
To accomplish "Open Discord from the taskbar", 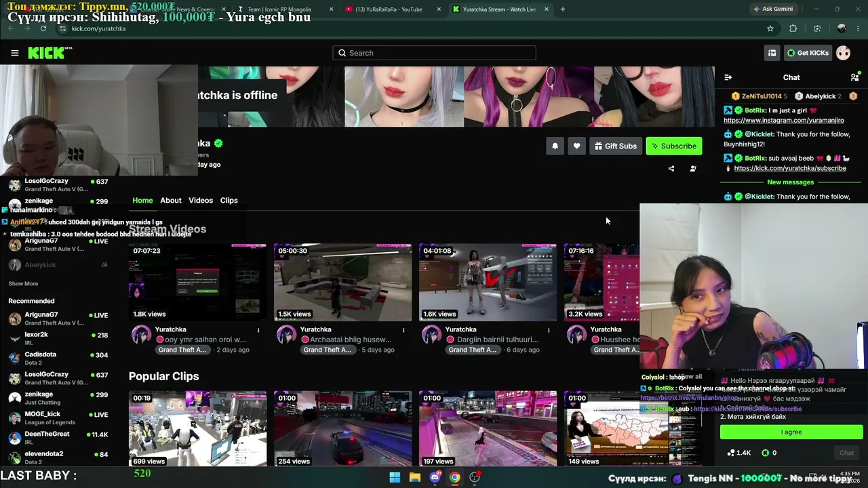I will pos(435,477).
